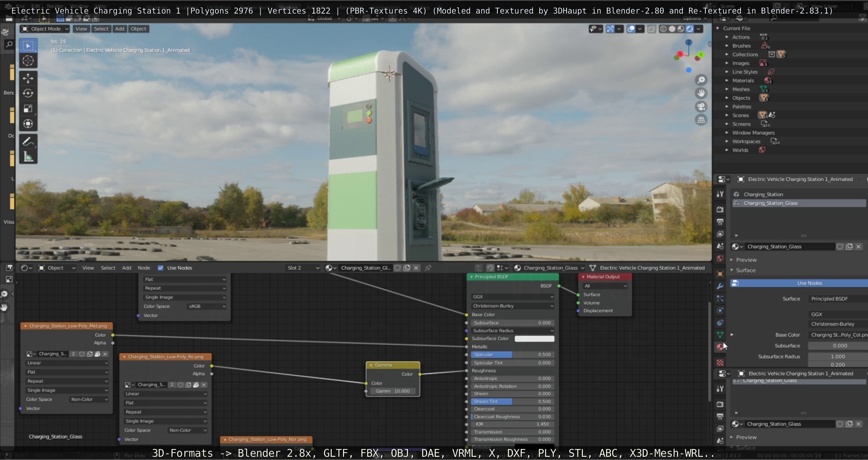This screenshot has height=460, width=868.
Task: Select the Rotate tool
Action: (28, 93)
